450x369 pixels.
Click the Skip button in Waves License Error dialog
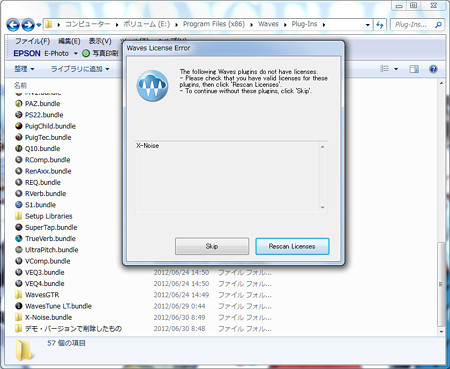212,246
